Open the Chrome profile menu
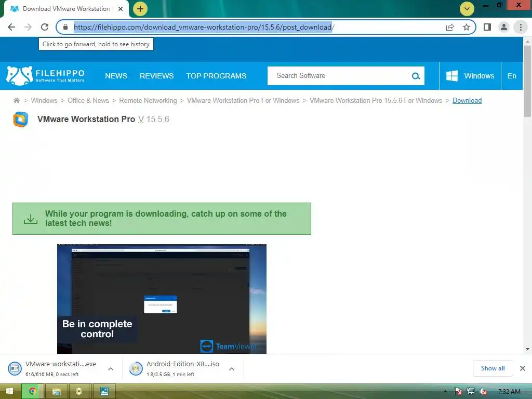The height and width of the screenshot is (399, 532). point(504,27)
